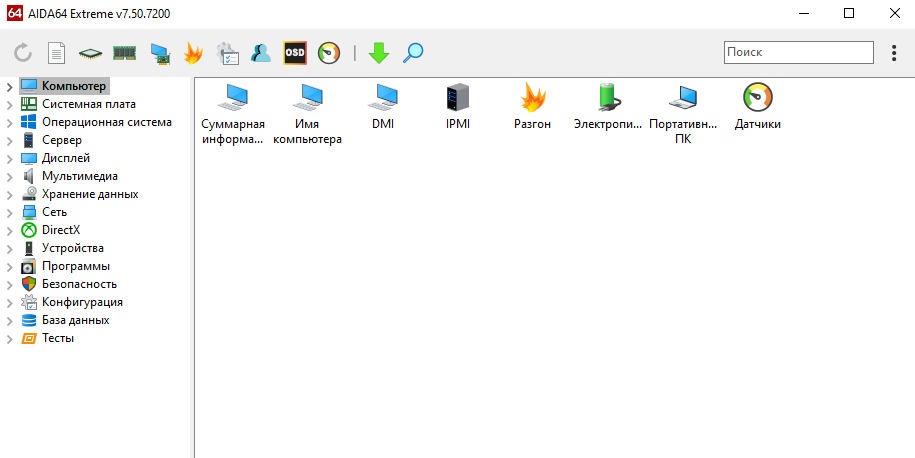Launch system stability test flame icon

click(193, 53)
